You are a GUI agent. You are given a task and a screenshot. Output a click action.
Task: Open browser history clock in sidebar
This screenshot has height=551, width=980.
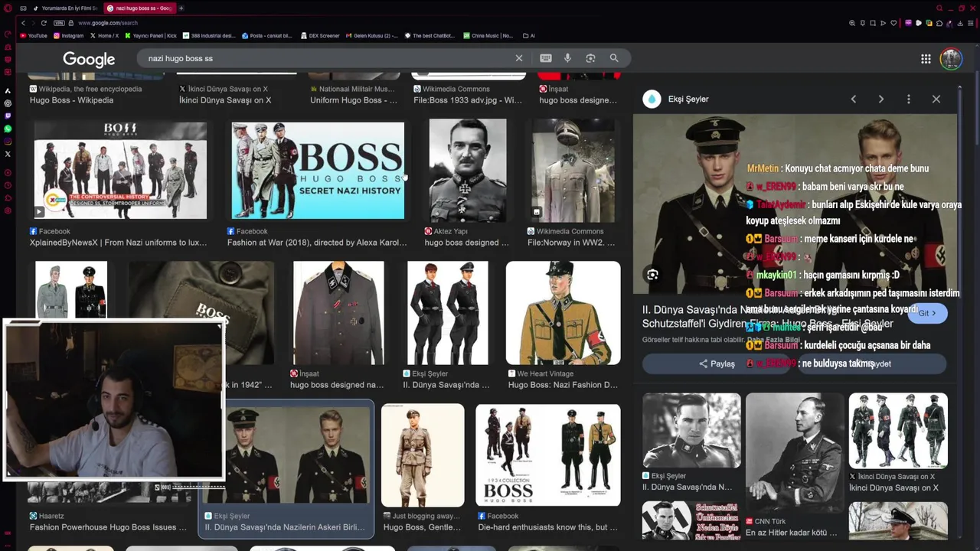[8, 185]
